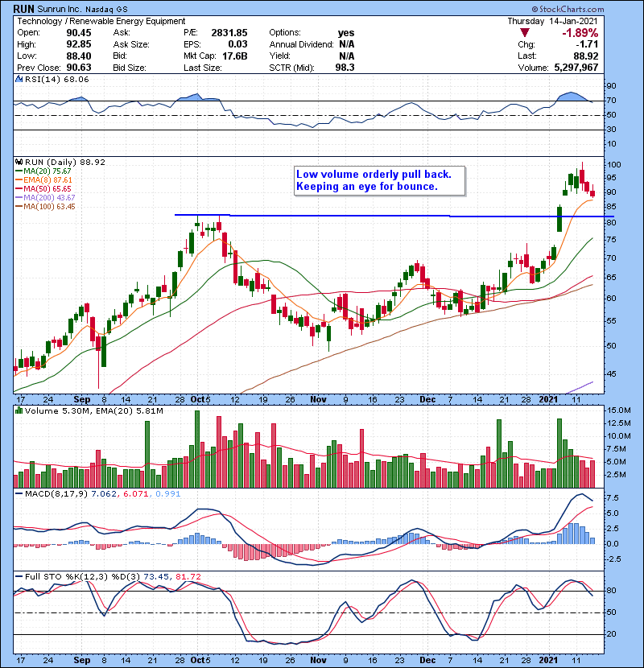Click the 2021 date label under price chart
This screenshot has height=668, width=644.
click(x=548, y=400)
